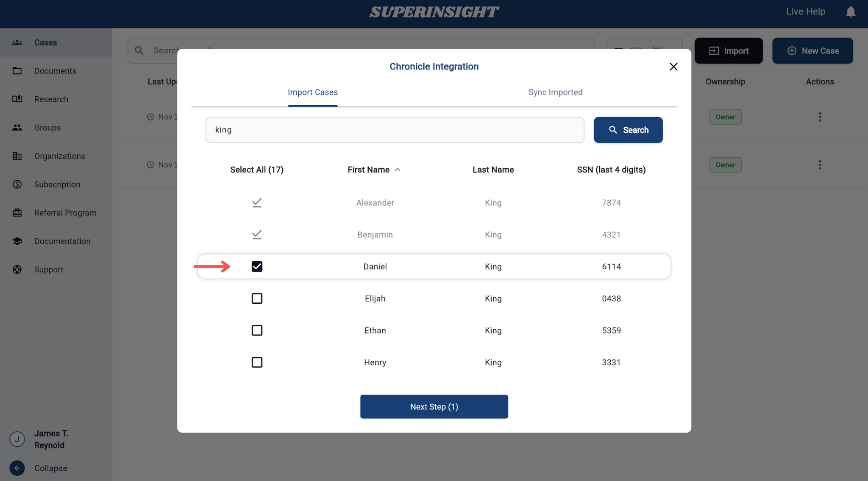Select the Groups icon in sidebar
The width and height of the screenshot is (868, 481).
click(17, 127)
